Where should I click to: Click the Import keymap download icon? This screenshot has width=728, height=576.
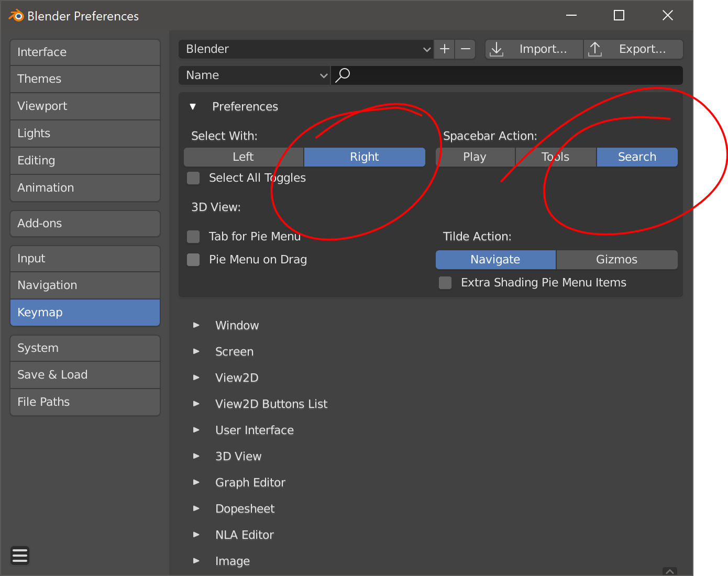(497, 49)
